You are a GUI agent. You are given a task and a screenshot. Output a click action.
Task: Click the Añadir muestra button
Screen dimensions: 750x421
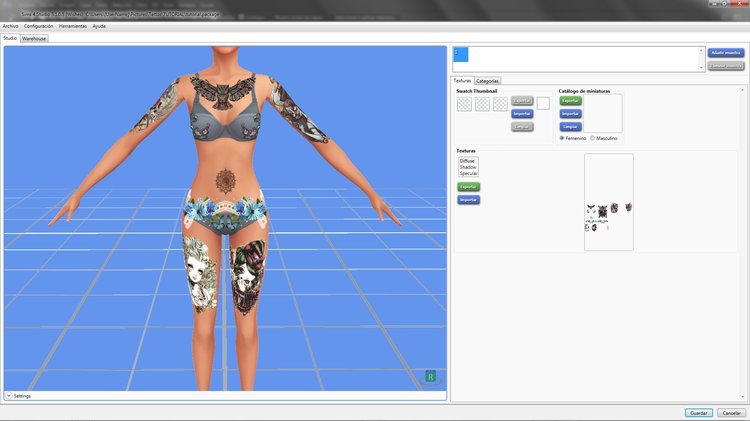click(726, 53)
